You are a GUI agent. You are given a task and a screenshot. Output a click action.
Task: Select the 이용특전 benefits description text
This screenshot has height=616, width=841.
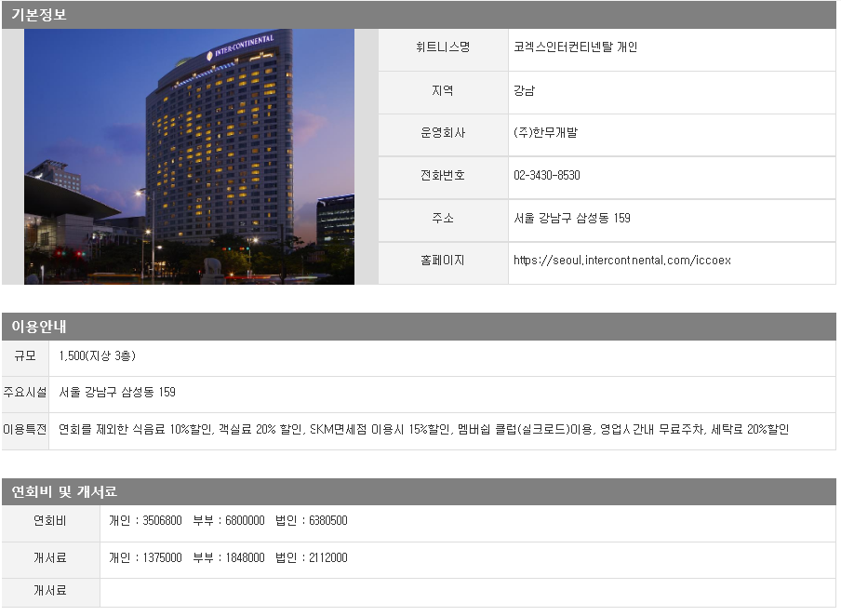tap(423, 429)
